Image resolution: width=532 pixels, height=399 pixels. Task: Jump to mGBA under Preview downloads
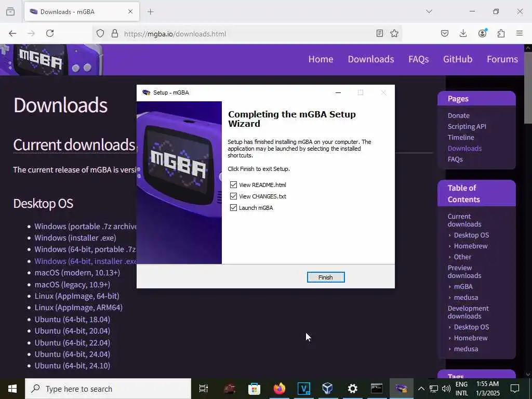463,286
